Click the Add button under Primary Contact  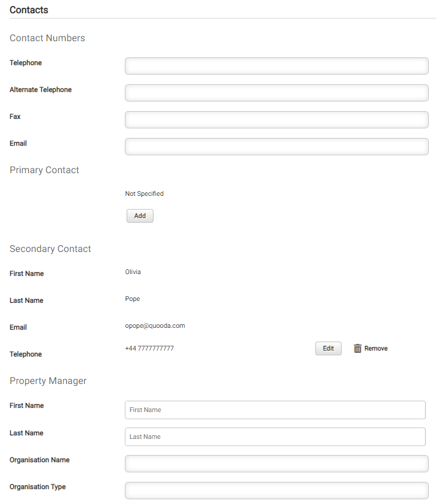pos(140,216)
